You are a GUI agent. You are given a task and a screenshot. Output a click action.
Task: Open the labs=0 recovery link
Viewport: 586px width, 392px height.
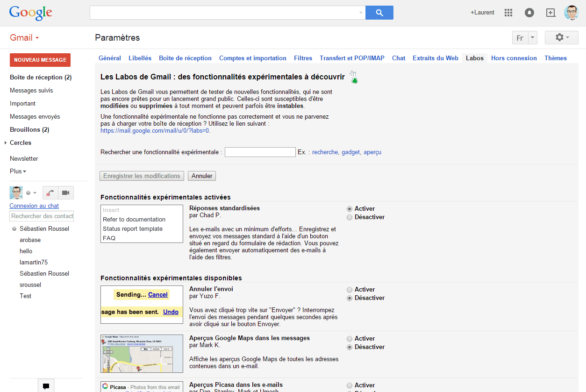pyautogui.click(x=155, y=131)
